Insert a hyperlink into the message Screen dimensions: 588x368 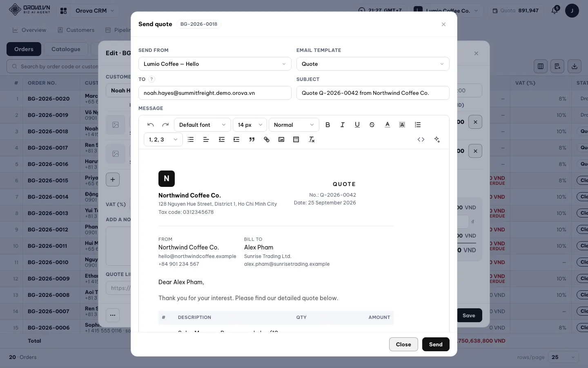click(x=267, y=139)
